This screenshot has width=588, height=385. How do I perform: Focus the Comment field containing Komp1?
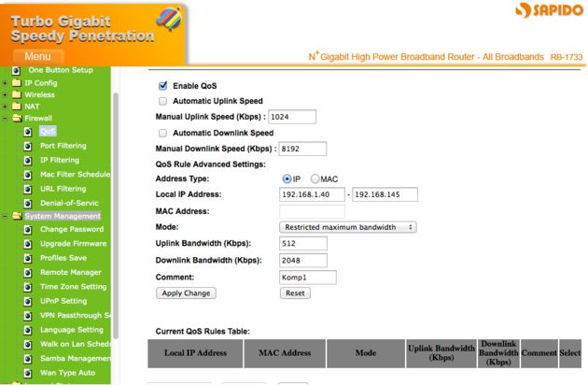coord(308,278)
